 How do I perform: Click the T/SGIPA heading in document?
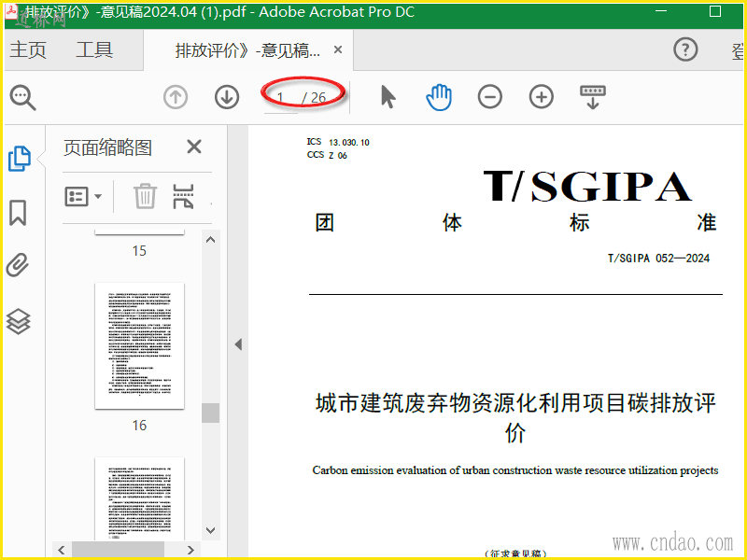[587, 186]
